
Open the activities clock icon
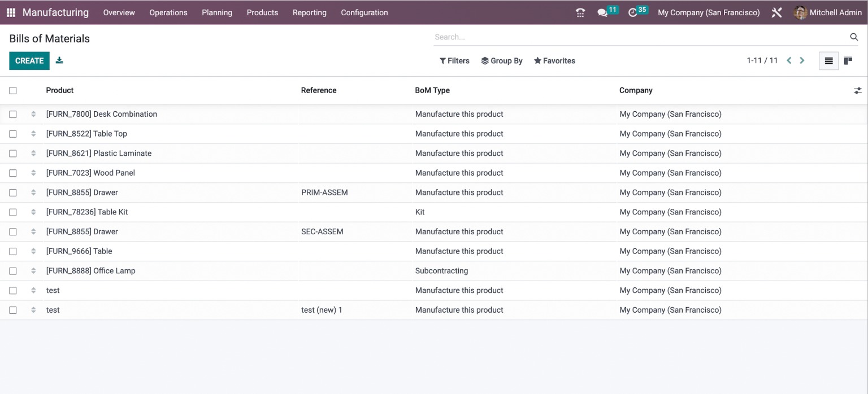[x=632, y=12]
